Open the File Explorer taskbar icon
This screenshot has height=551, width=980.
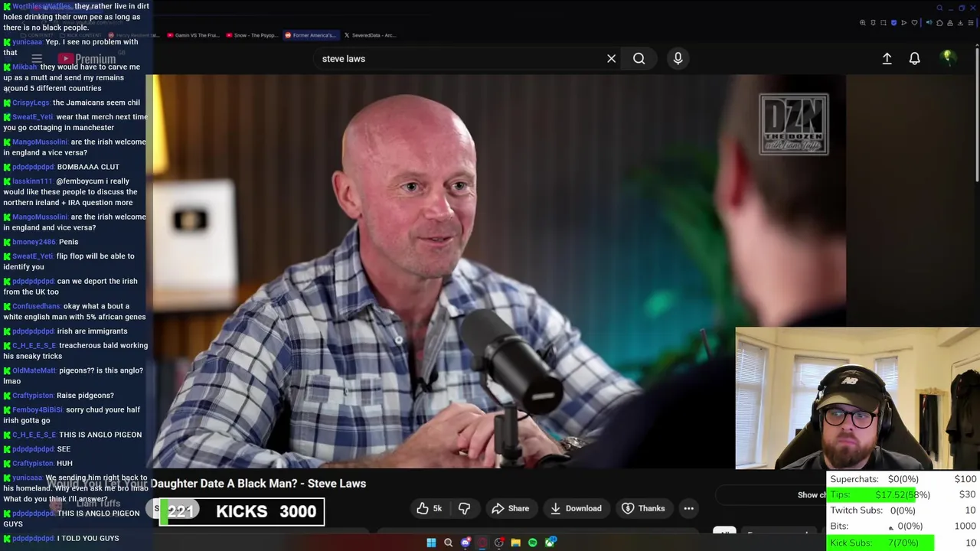click(516, 543)
